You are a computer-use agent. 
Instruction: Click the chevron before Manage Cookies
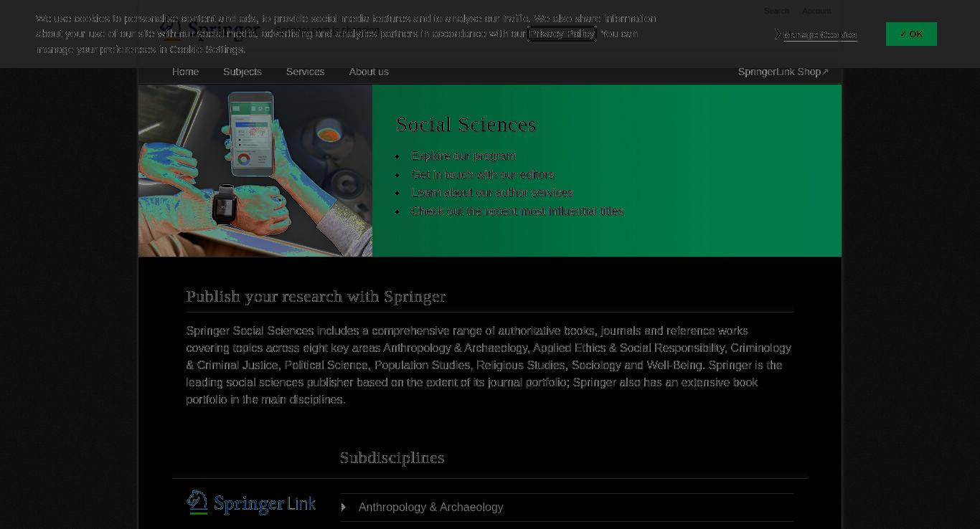point(778,34)
